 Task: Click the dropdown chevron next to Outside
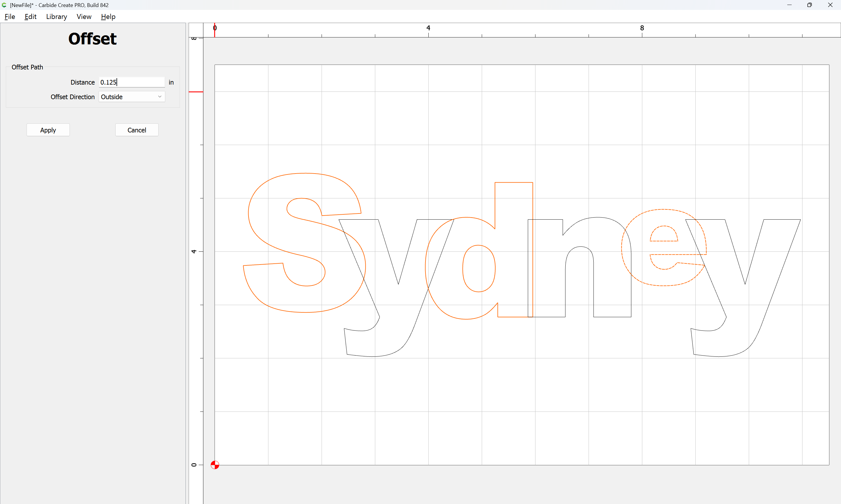coord(160,97)
